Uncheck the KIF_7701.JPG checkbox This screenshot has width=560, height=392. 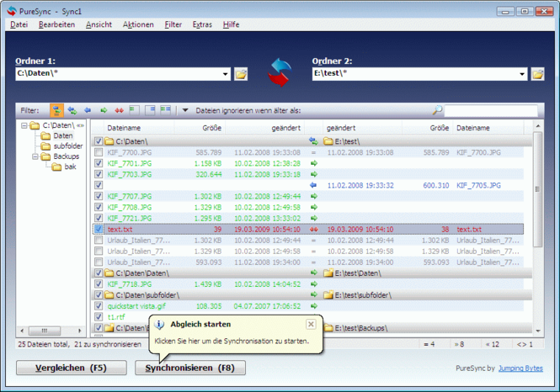(x=99, y=163)
